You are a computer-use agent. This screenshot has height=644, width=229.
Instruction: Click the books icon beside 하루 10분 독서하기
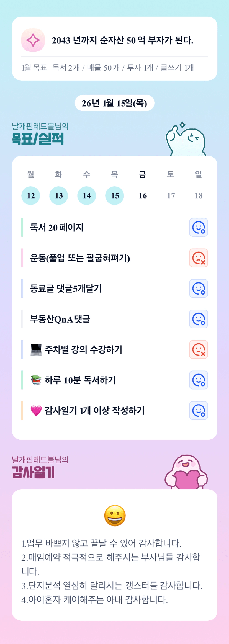coord(36,380)
